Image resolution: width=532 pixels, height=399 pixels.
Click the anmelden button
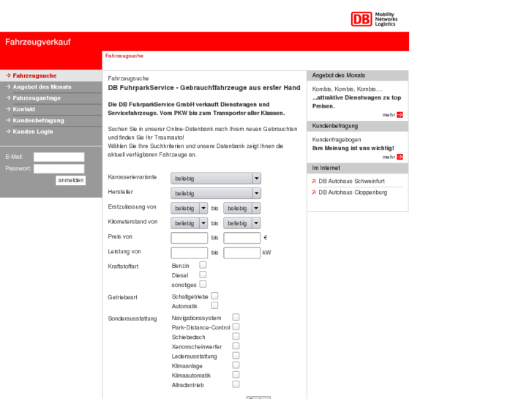coord(70,180)
